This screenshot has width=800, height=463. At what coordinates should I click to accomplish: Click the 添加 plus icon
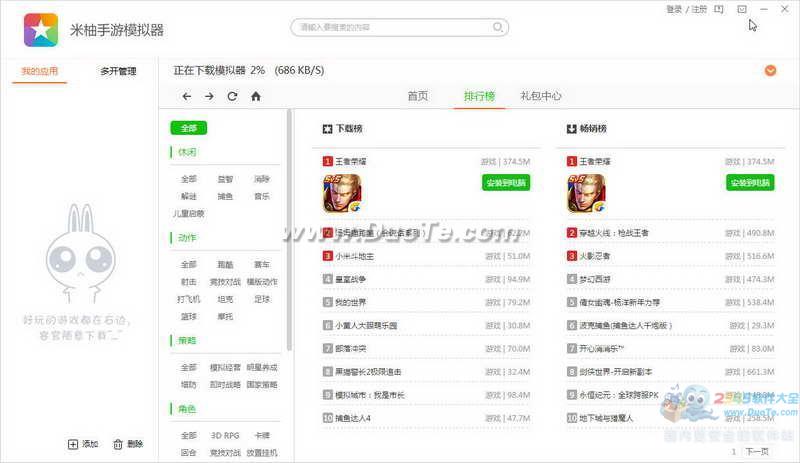coord(73,444)
